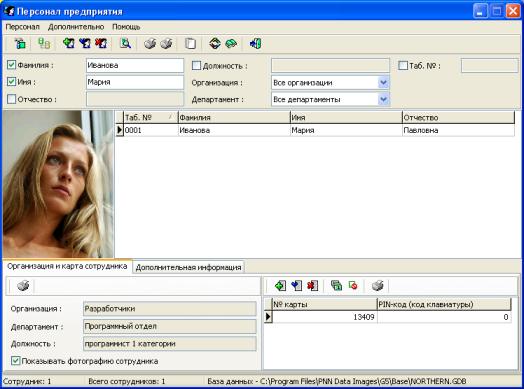Click status bar text Всего сотрудников: 1
The width and height of the screenshot is (524, 389).
(x=127, y=381)
